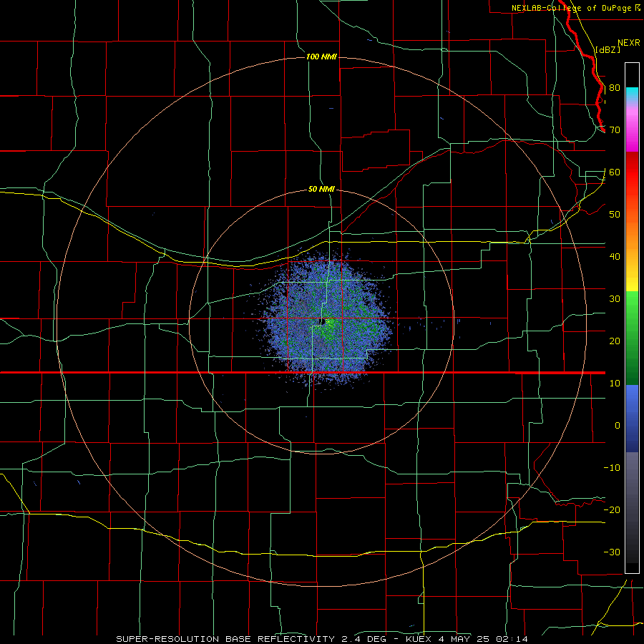Click the 70 value on dBZ scale
Screen dimensions: 644x644
coord(615,130)
